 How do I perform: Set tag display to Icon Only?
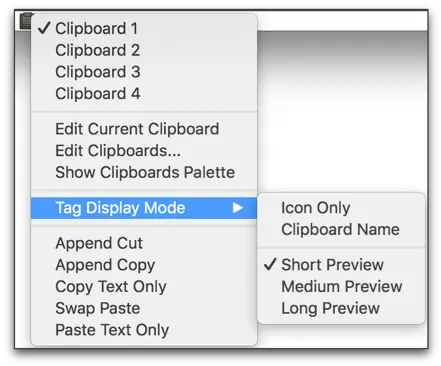point(341,208)
